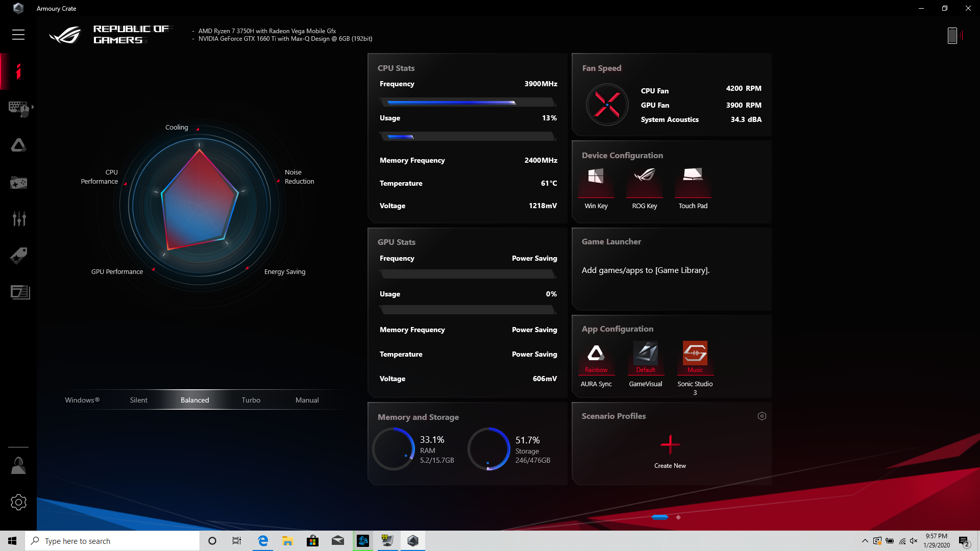Open the Device keyboard sidebar icon
The width and height of the screenshot is (980, 551).
[x=18, y=109]
